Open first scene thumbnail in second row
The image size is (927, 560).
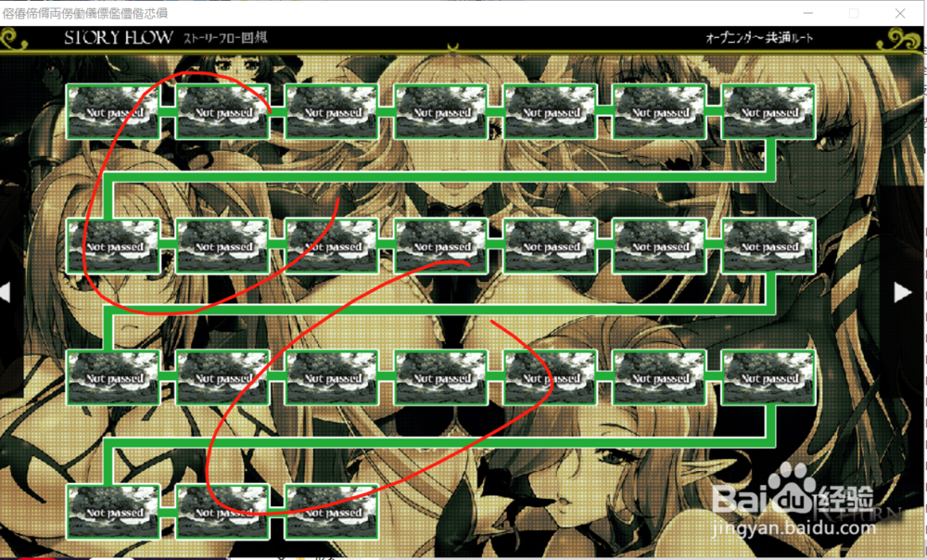click(x=113, y=246)
